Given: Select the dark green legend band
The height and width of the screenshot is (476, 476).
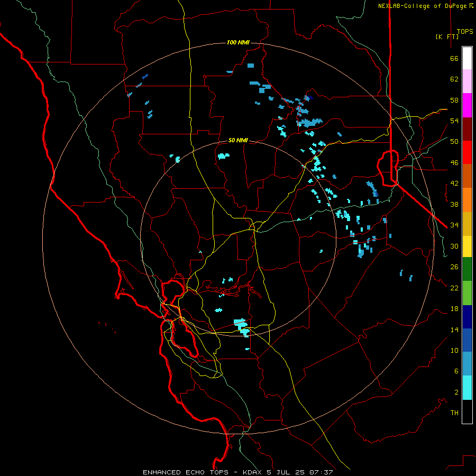Looking at the screenshot, I should point(467,269).
